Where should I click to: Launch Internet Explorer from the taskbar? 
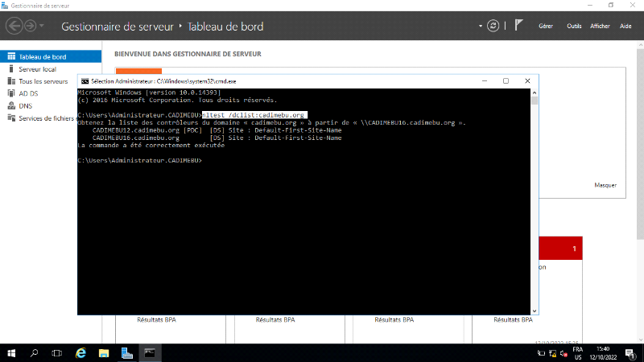pos(81,353)
